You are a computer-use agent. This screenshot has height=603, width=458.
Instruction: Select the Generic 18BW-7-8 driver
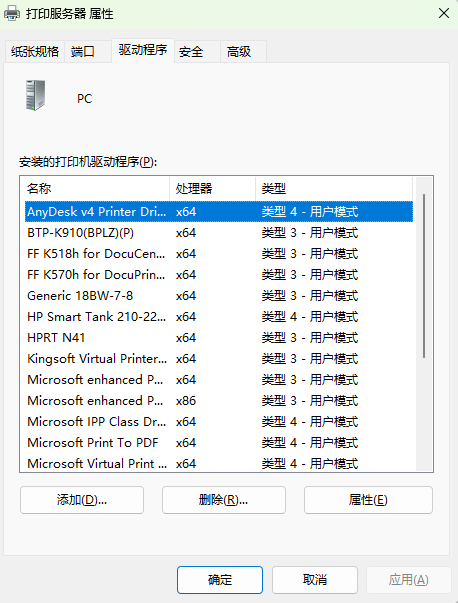pyautogui.click(x=219, y=296)
